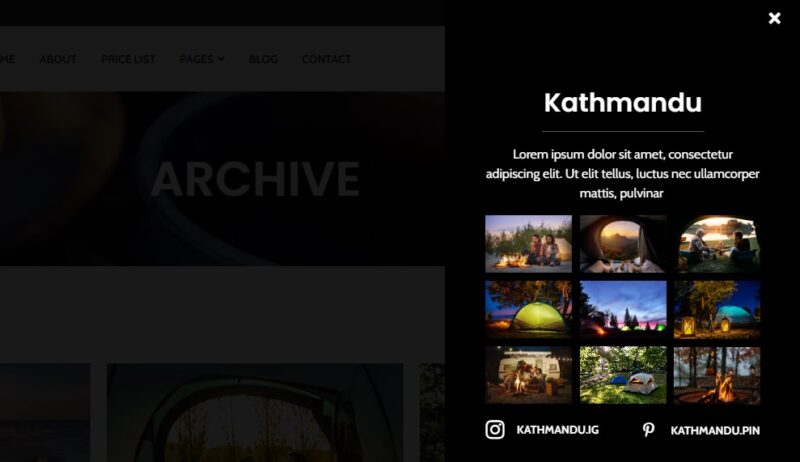Screen dimensions: 800x462
Task: Expand the Pages dropdown chevron
Action: pyautogui.click(x=221, y=59)
